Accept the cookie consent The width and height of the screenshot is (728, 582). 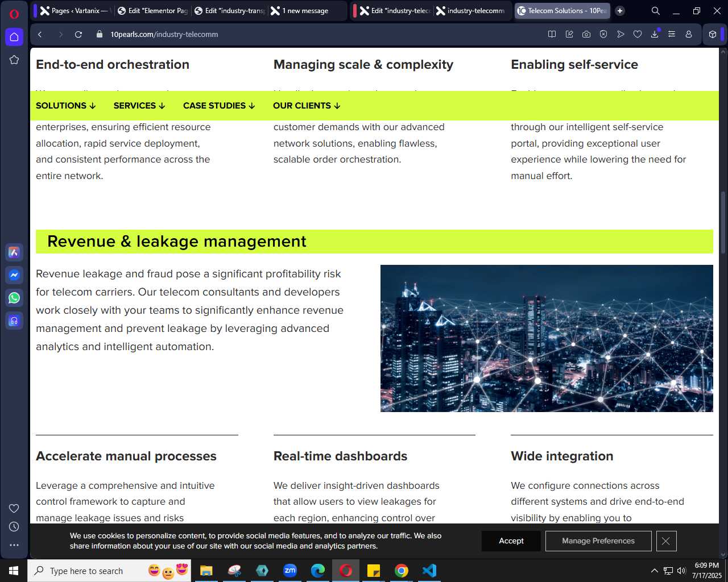tap(511, 541)
